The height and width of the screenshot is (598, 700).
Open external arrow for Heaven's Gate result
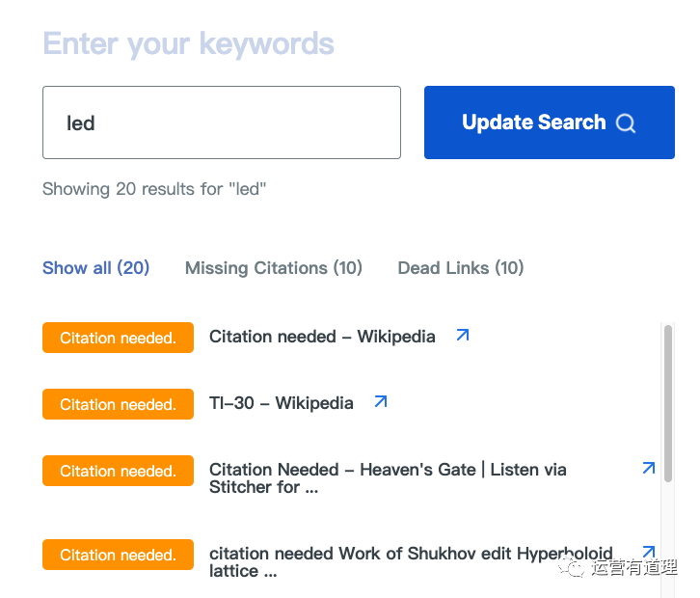(649, 468)
